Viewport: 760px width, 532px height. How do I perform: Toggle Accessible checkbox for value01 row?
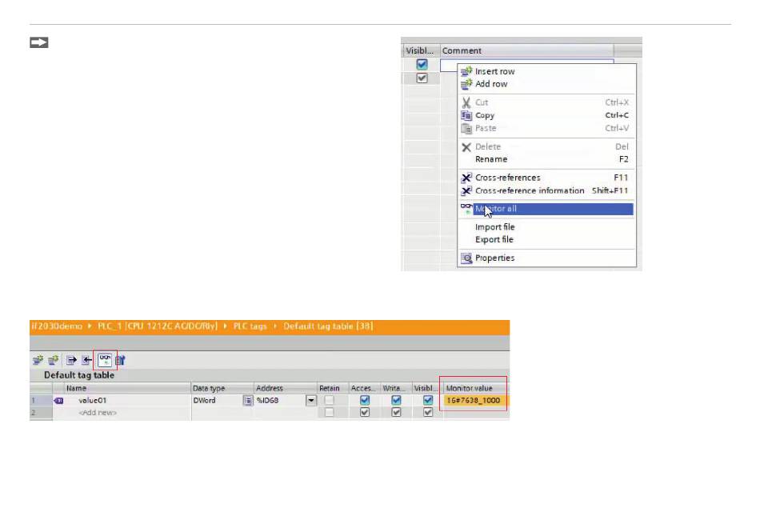(x=365, y=400)
